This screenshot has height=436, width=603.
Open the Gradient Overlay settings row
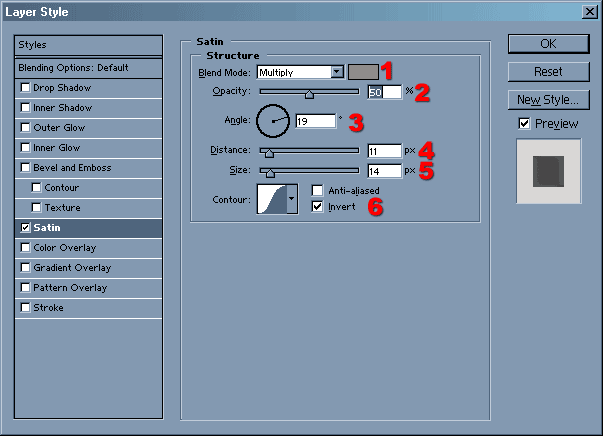pos(88,268)
